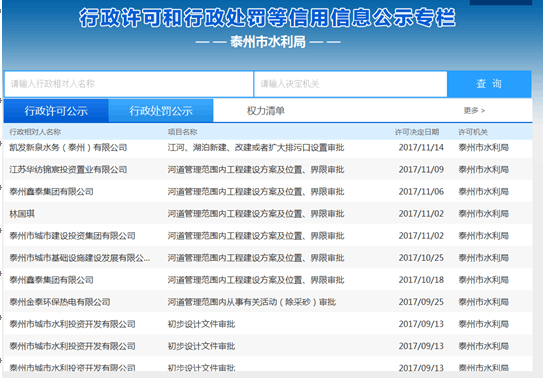The image size is (543, 378).
Task: Click 行政相对人名称 column header
Action: [35, 132]
